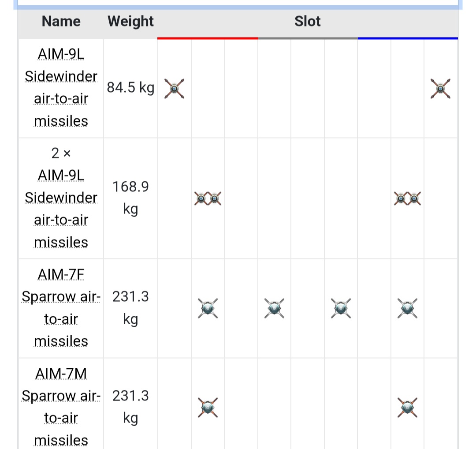476x449 pixels.
Task: Click the Slot column header
Action: pyautogui.click(x=308, y=21)
